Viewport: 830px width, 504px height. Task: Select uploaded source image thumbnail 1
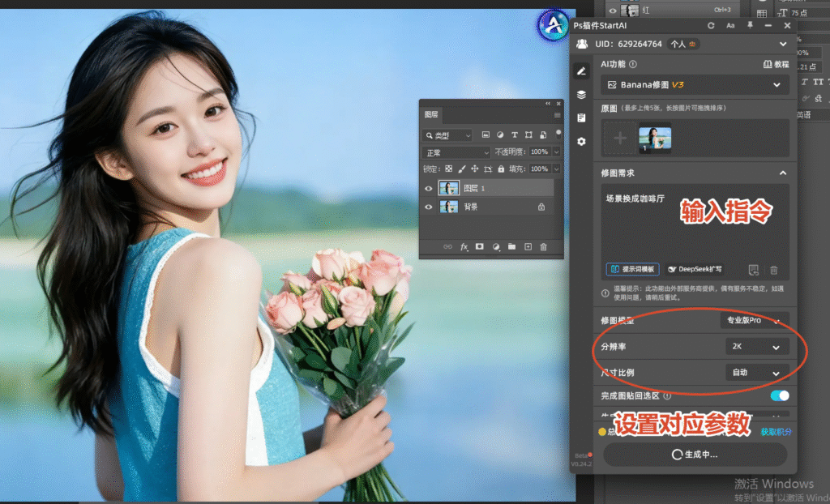click(x=655, y=139)
